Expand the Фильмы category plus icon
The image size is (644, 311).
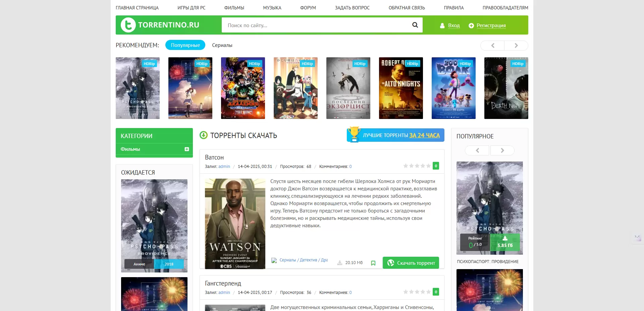[187, 149]
